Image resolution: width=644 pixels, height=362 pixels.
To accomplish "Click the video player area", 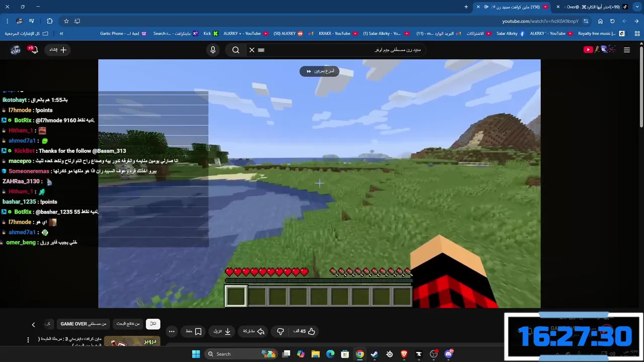I will point(319,184).
